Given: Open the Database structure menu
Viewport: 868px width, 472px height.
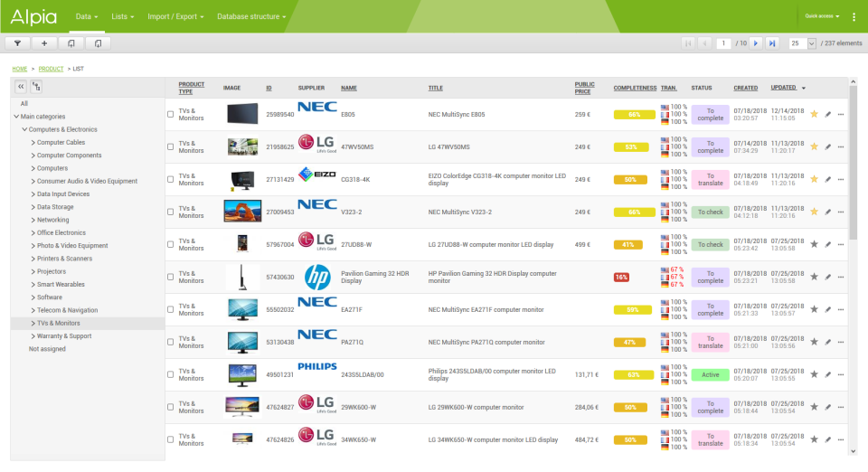Looking at the screenshot, I should pos(251,16).
